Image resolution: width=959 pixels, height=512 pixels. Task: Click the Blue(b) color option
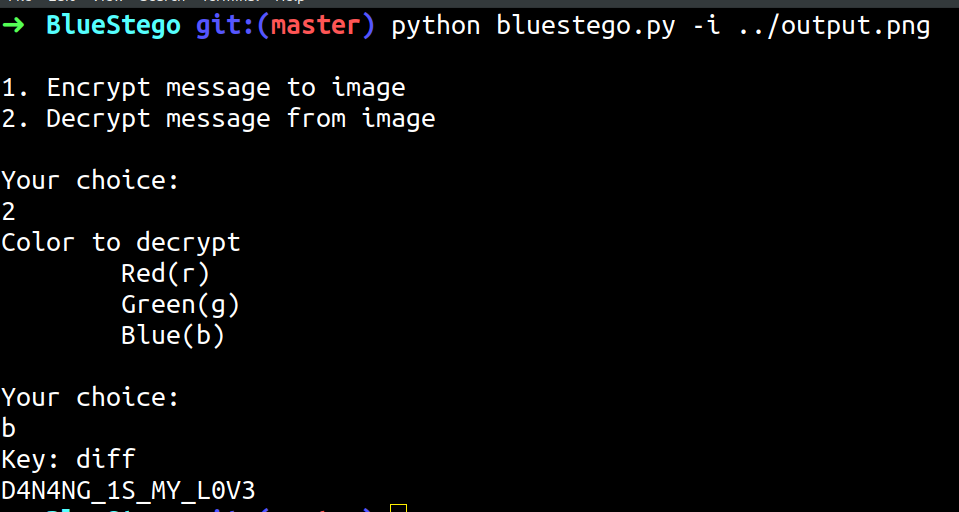(x=173, y=335)
